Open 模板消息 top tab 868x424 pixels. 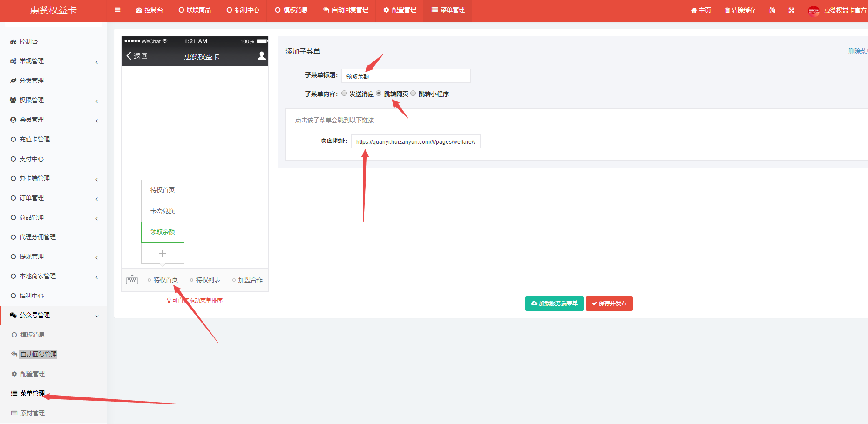coord(291,10)
